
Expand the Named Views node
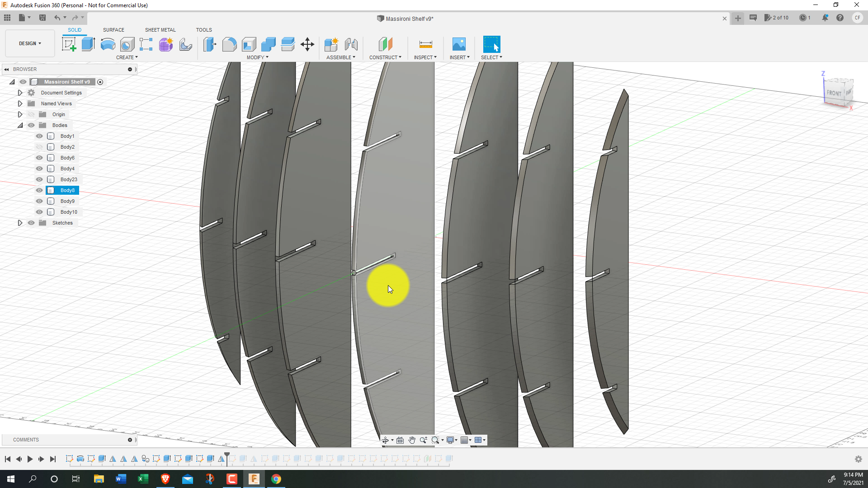click(20, 103)
